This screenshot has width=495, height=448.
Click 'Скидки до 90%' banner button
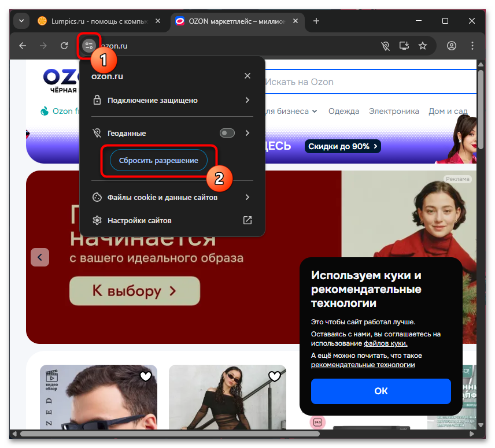[342, 146]
